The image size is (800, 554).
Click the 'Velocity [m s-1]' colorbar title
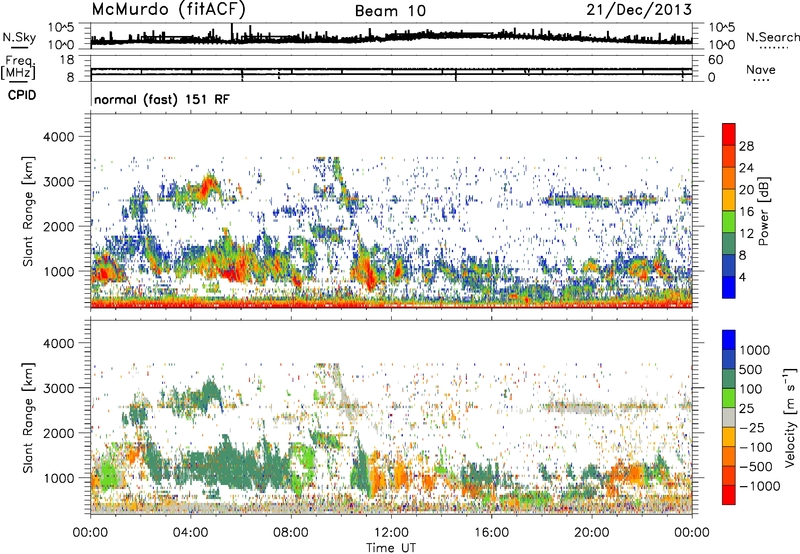coord(790,417)
